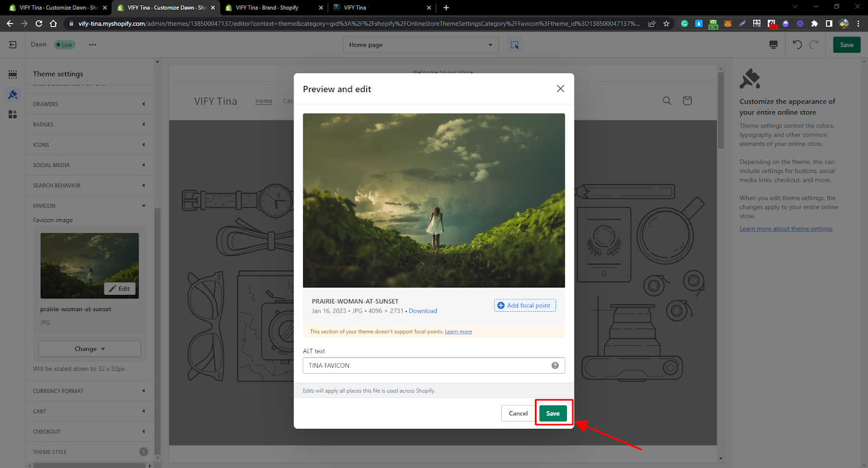Open the Chrome three-dot menu

pos(858,24)
